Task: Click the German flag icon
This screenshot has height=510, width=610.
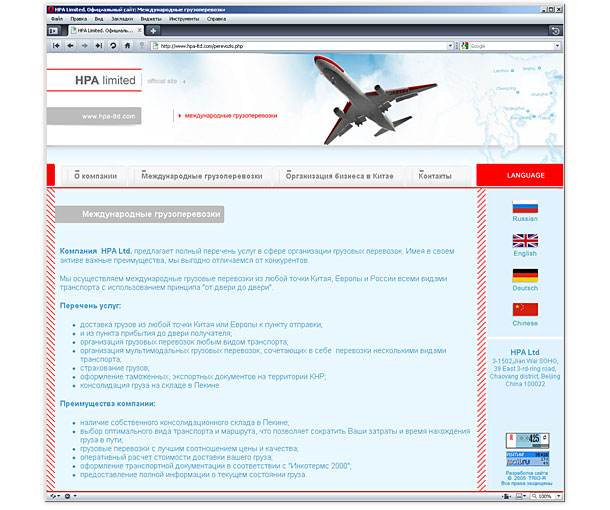Action: pos(525,275)
